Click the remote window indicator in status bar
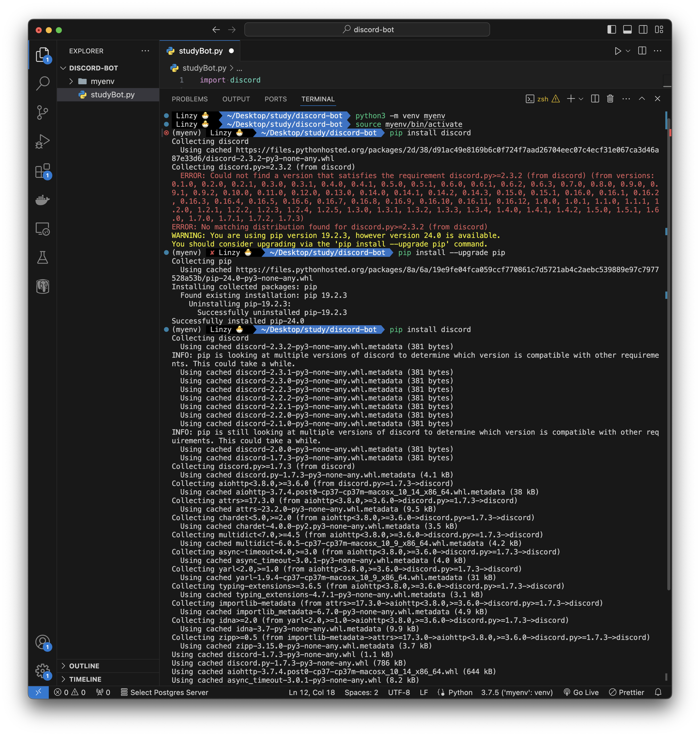Image resolution: width=700 pixels, height=736 pixels. pos(38,692)
